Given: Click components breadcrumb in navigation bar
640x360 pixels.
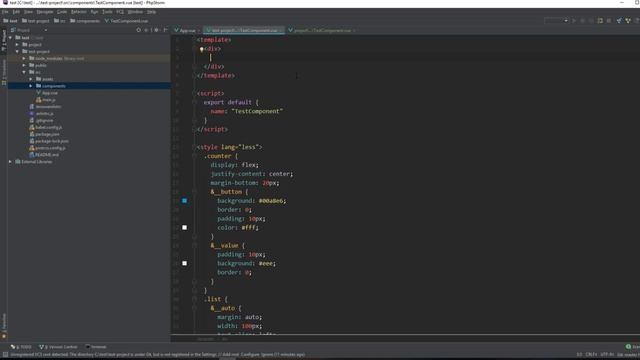Looking at the screenshot, I should click(x=85, y=21).
